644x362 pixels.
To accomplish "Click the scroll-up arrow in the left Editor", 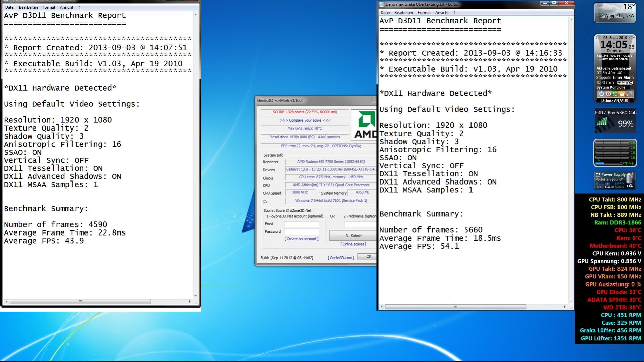I will pyautogui.click(x=196, y=14).
